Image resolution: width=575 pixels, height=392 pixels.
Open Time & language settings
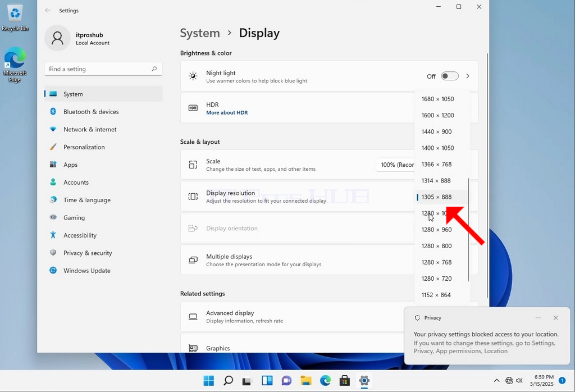click(103, 200)
